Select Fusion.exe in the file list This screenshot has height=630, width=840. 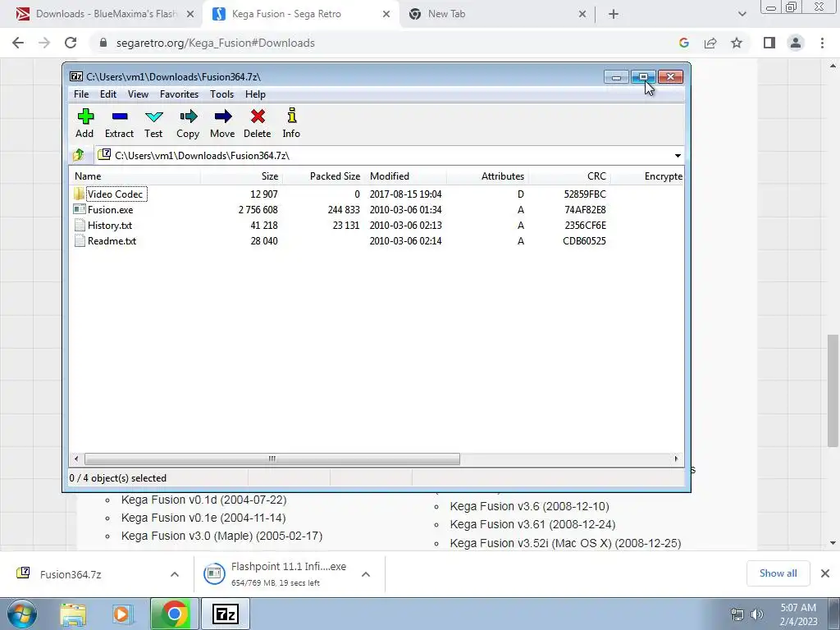click(x=111, y=209)
